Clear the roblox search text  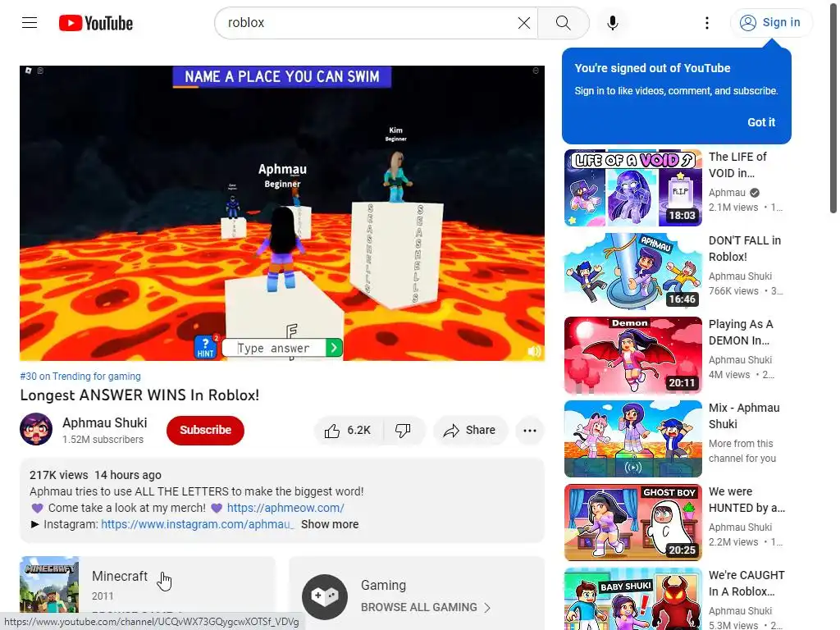[x=523, y=22]
